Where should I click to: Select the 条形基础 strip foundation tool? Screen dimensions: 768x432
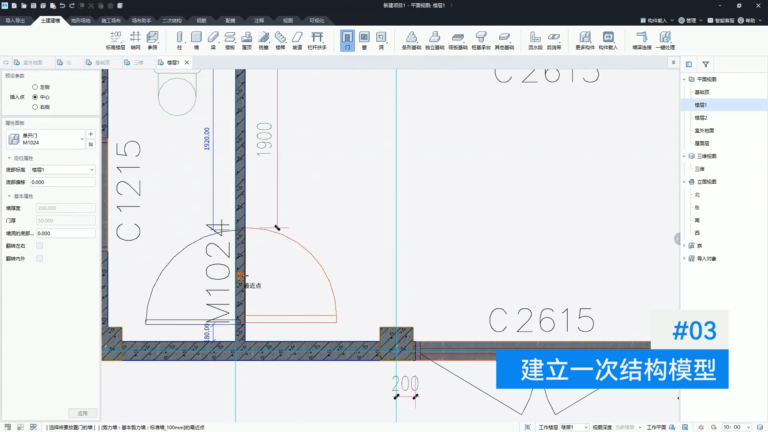coord(411,40)
